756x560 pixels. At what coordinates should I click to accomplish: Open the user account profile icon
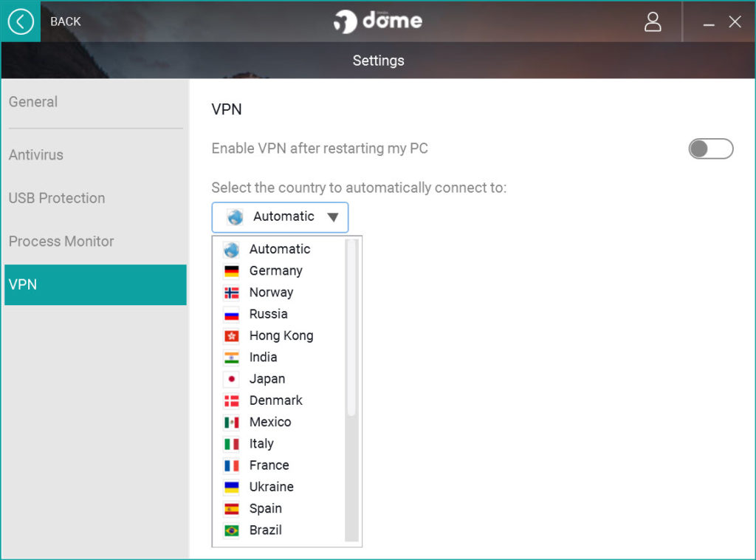click(x=653, y=21)
